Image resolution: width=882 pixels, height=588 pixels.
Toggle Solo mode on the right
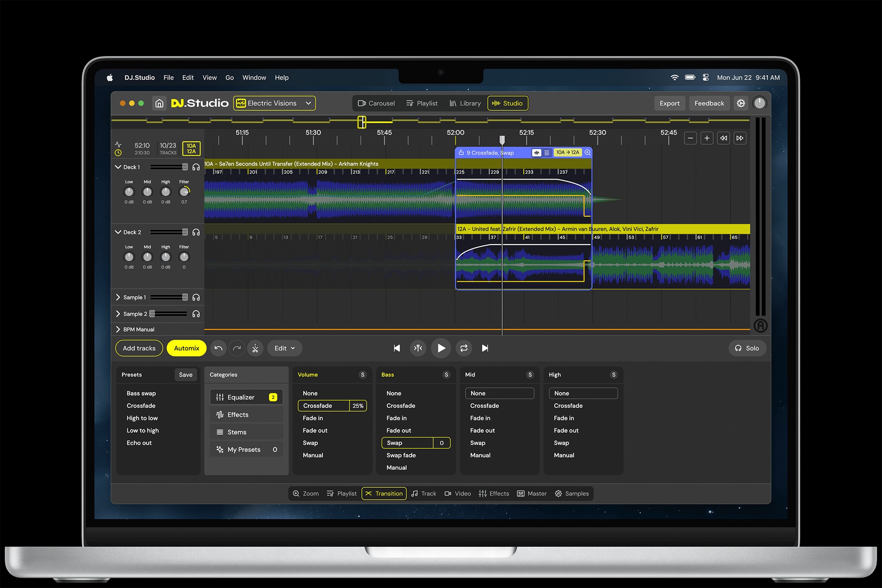(x=747, y=348)
